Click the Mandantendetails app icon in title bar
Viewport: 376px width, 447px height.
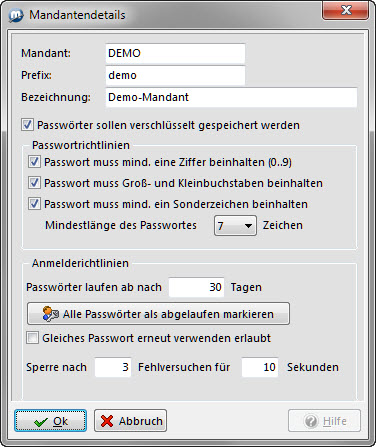tap(16, 15)
